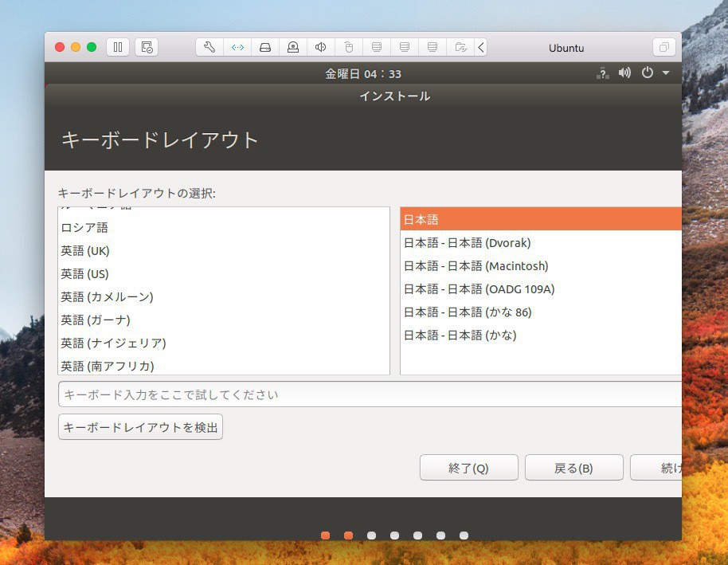Screen dimensions: 728x565
Task: Click the network status icon in Ubuntu panel
Action: point(602,73)
